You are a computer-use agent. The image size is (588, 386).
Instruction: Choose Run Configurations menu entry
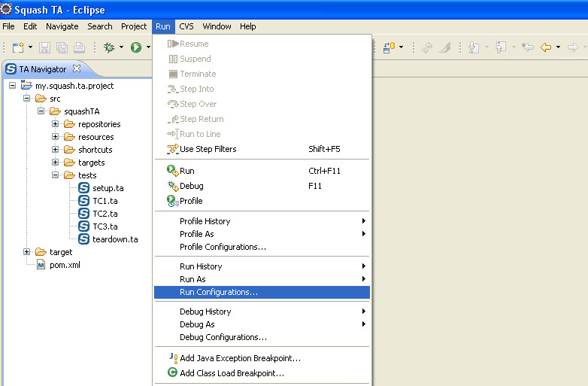point(262,292)
